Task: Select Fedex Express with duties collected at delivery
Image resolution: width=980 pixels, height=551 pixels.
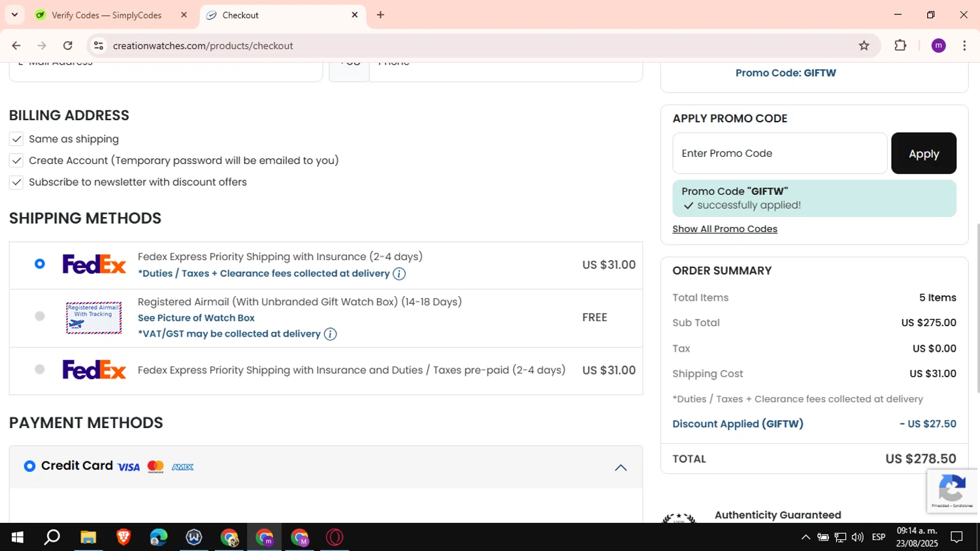Action: coord(40,264)
